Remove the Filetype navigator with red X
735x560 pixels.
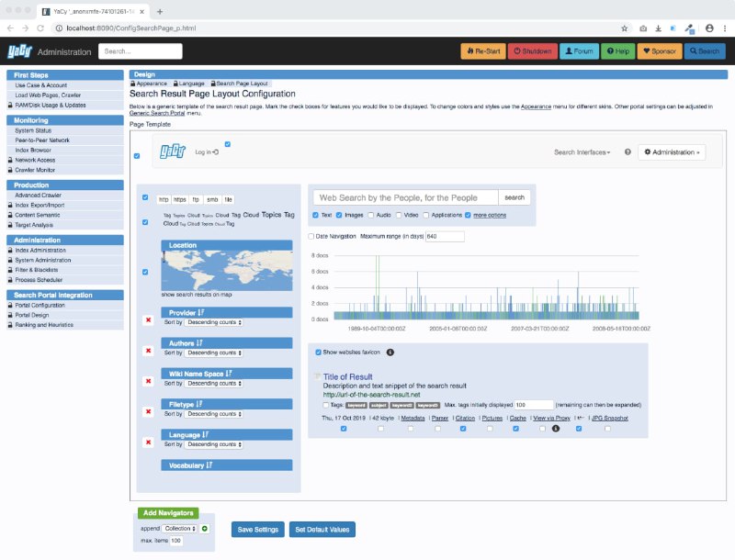point(148,411)
